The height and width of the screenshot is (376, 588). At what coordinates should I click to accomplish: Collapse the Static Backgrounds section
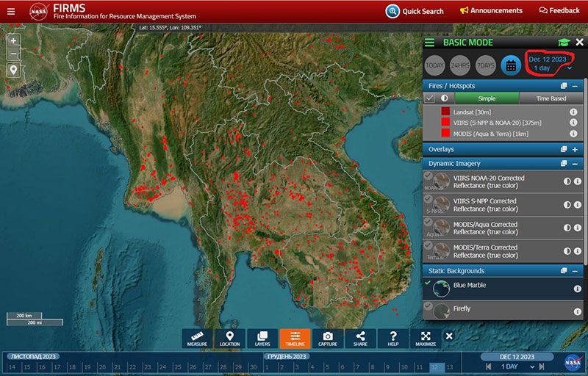(x=575, y=271)
